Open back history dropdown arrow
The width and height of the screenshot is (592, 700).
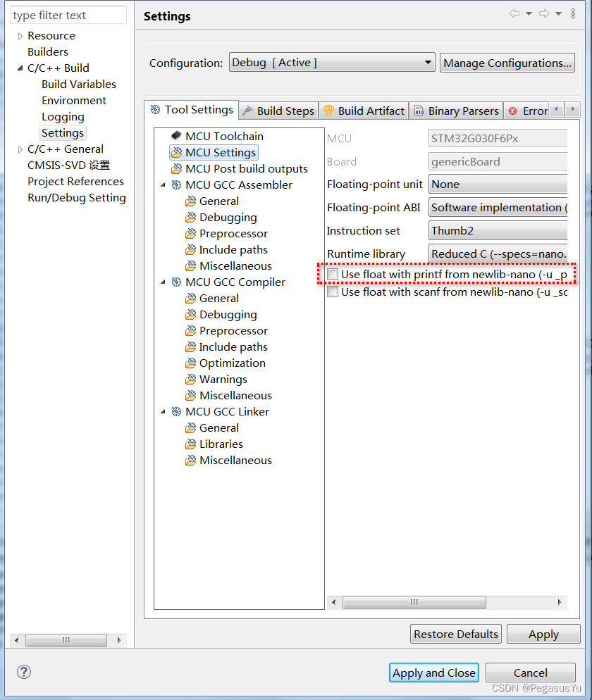point(529,14)
